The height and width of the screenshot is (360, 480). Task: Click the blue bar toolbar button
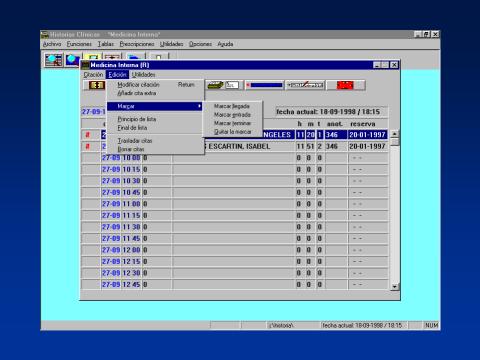[x=264, y=85]
